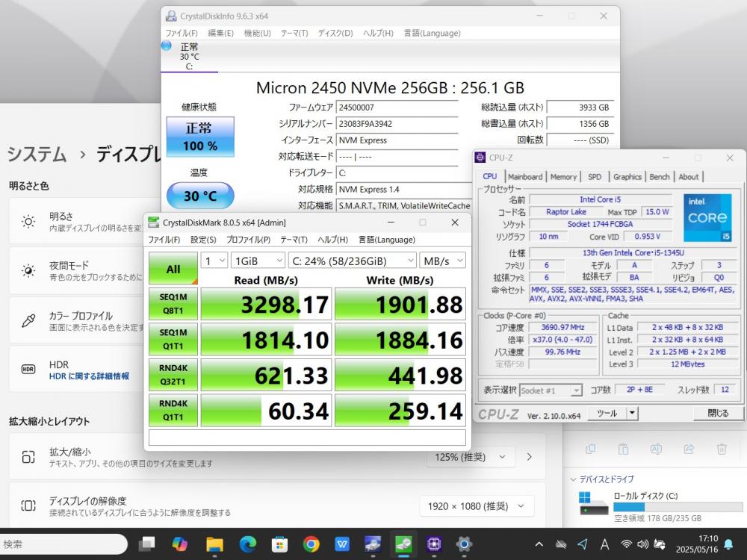This screenshot has width=747, height=560.
Task: Open the test count dropdown showing 1
Action: (214, 261)
